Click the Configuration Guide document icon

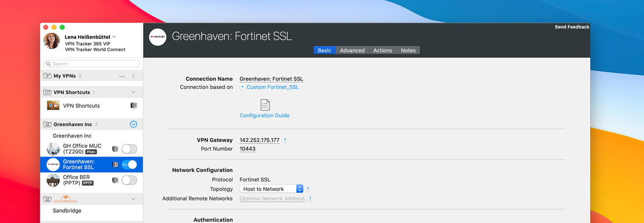pos(265,105)
